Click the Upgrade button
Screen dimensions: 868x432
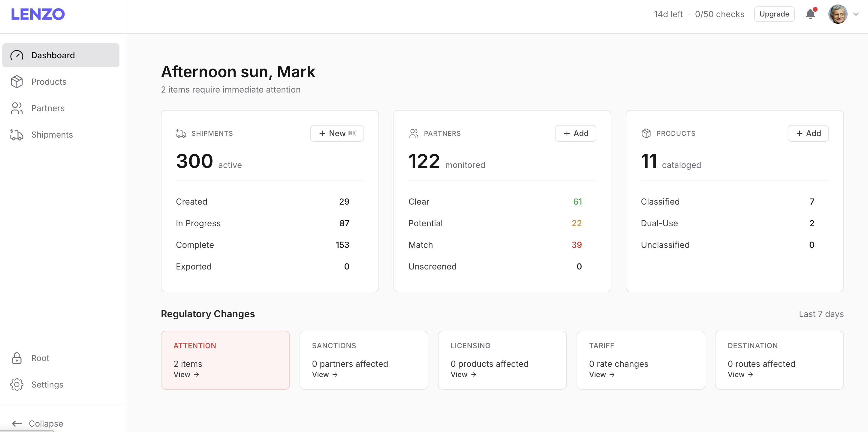[x=774, y=14]
